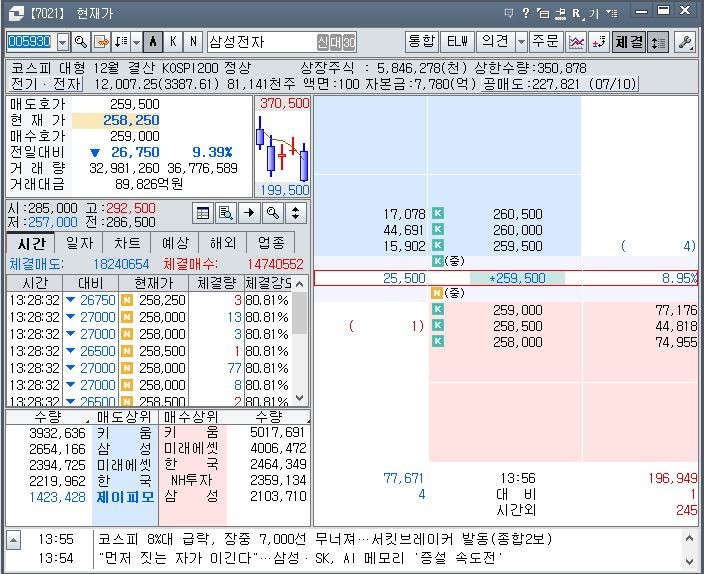The width and height of the screenshot is (704, 574).
Task: Click the plus-minus calculation icon
Action: pos(599,42)
